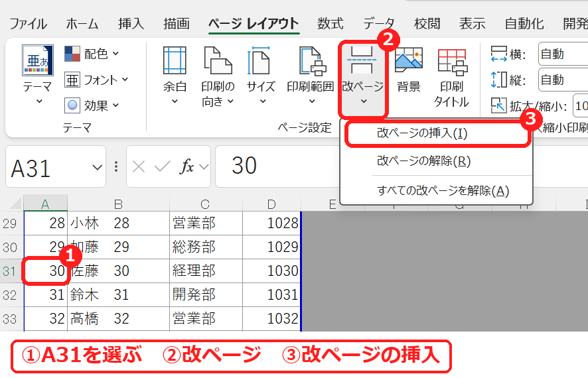Screen dimensions: 588x378
Task: Click the 総務部 cell in row 30
Action: (x=206, y=247)
